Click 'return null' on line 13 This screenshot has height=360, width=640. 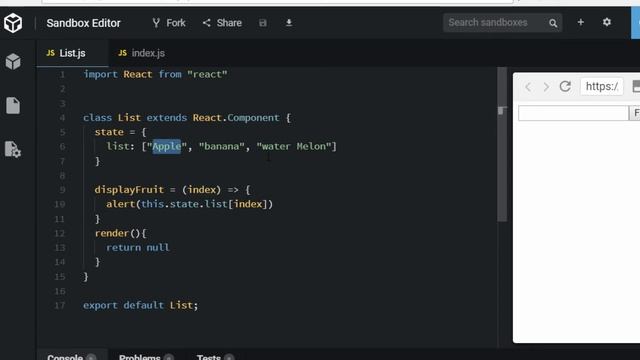coord(138,247)
